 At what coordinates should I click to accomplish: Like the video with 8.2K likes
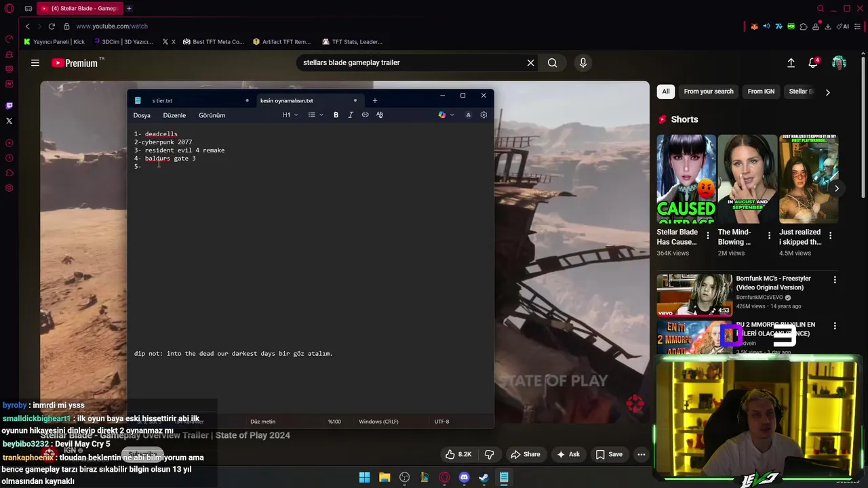pyautogui.click(x=458, y=454)
